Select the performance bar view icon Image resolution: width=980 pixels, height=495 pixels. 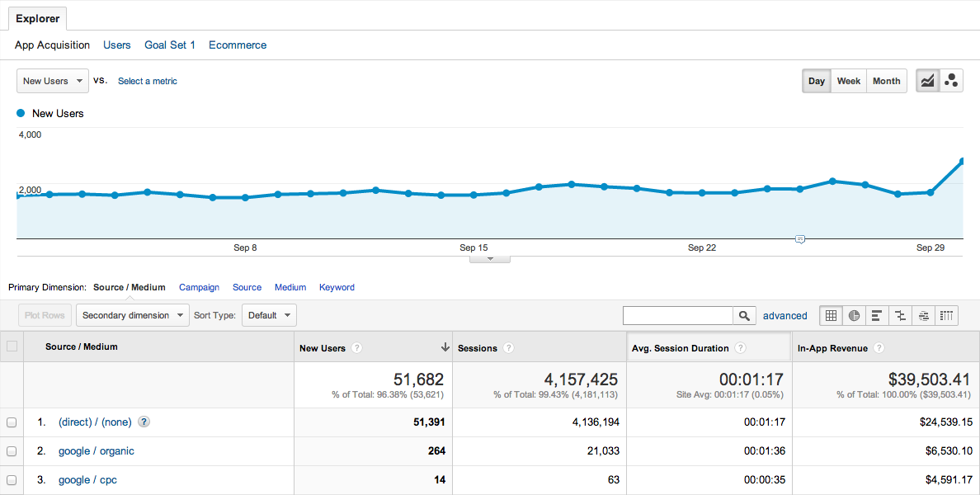(x=877, y=315)
